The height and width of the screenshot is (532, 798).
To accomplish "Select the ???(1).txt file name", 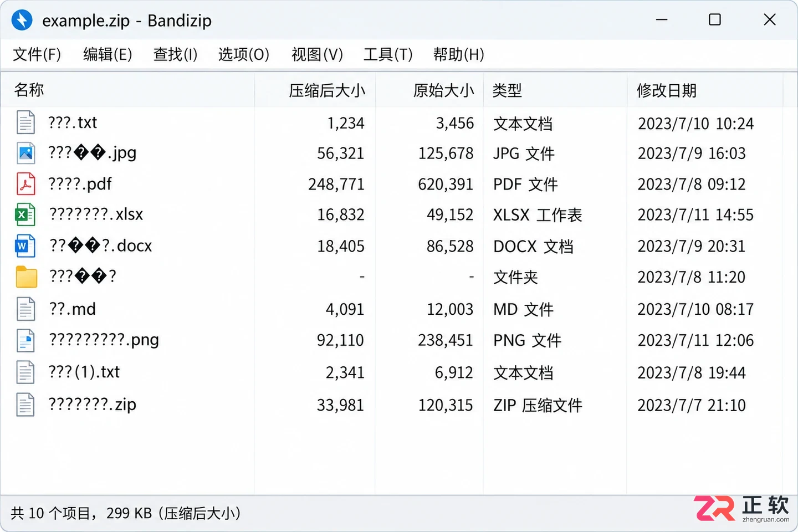I will point(84,372).
